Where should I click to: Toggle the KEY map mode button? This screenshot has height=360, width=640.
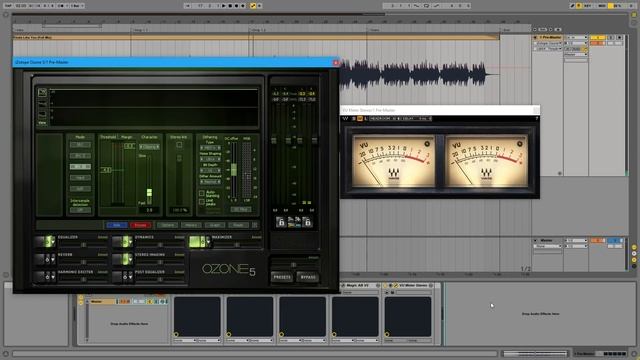(x=588, y=6)
